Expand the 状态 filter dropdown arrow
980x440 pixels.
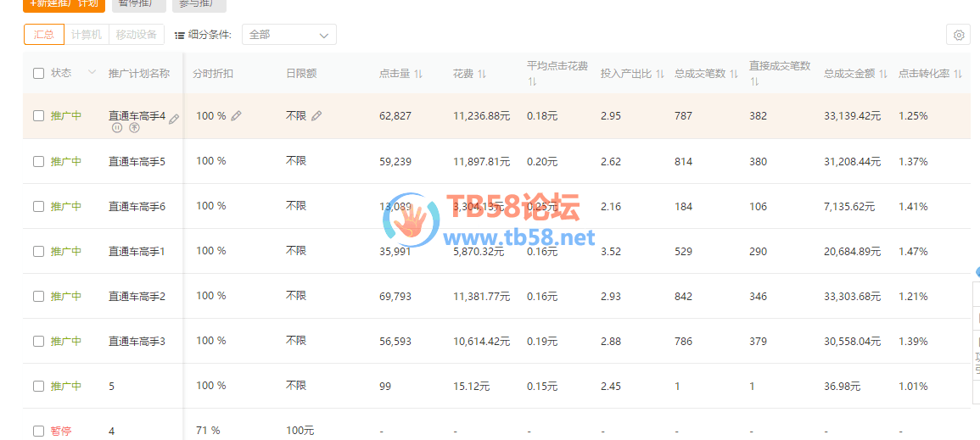(92, 73)
